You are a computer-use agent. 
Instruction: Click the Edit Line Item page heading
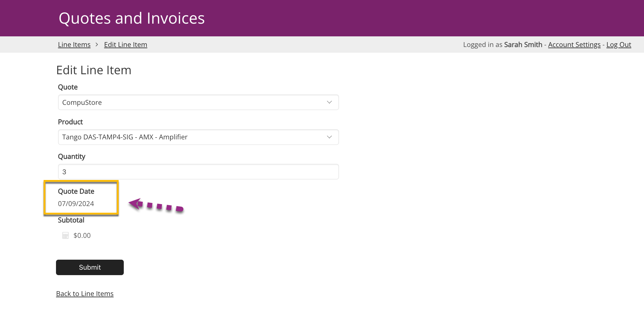[94, 70]
